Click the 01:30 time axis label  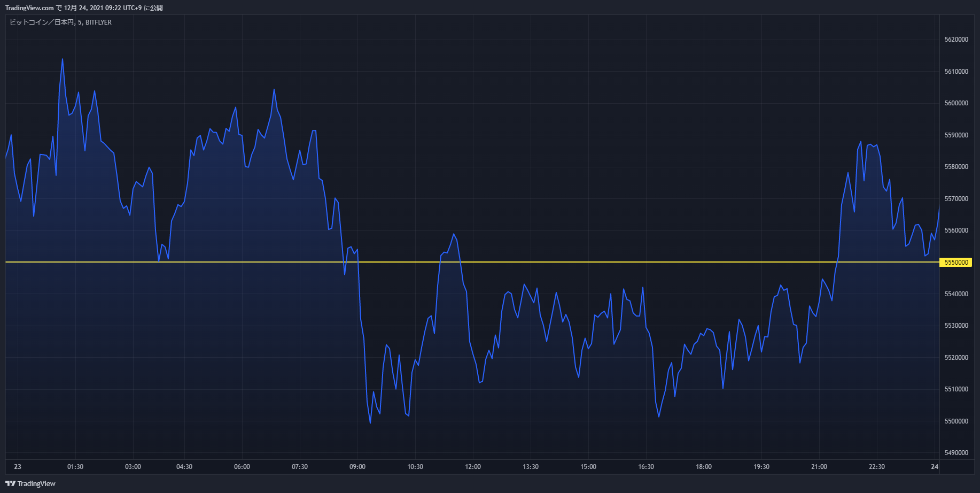pos(75,467)
